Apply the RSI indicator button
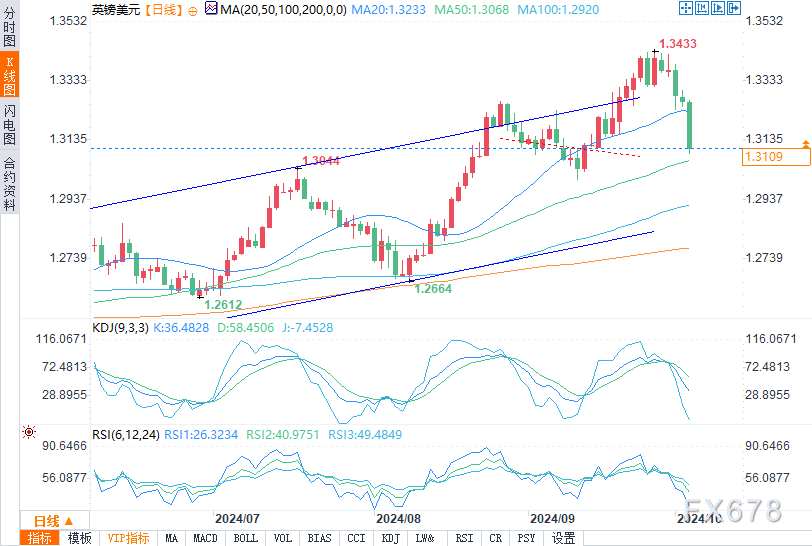This screenshot has width=812, height=546. pyautogui.click(x=465, y=538)
